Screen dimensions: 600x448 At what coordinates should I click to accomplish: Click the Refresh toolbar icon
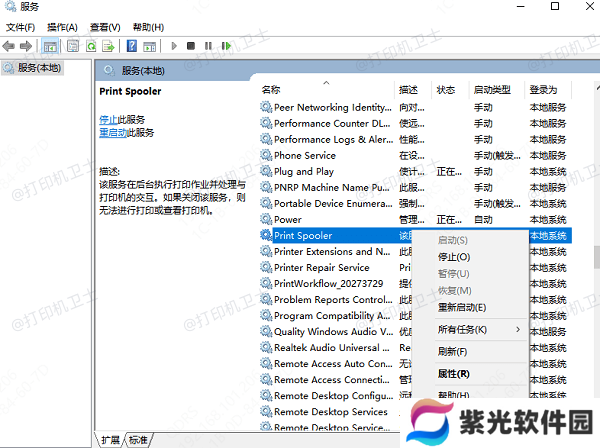[x=91, y=46]
